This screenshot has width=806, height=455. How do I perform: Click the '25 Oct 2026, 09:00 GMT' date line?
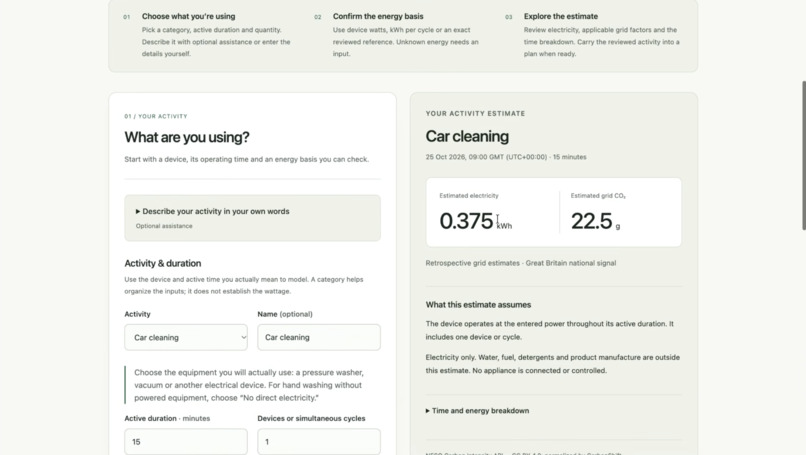click(506, 157)
